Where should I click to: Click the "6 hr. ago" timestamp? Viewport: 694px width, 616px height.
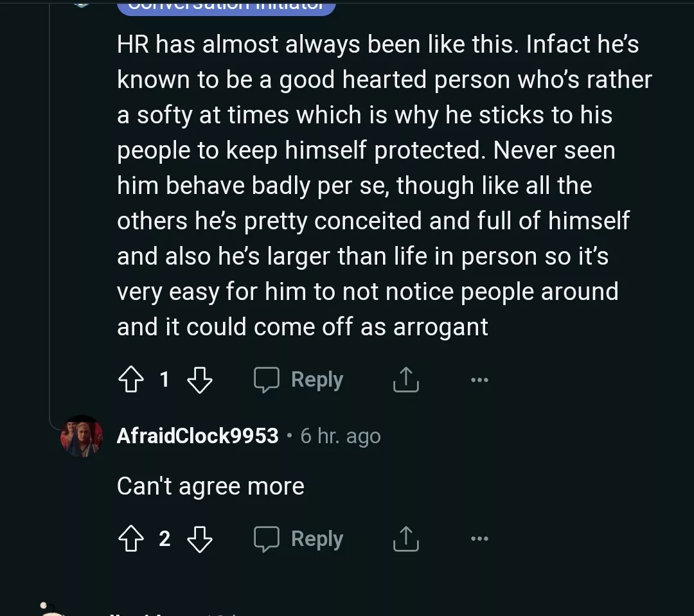point(341,436)
